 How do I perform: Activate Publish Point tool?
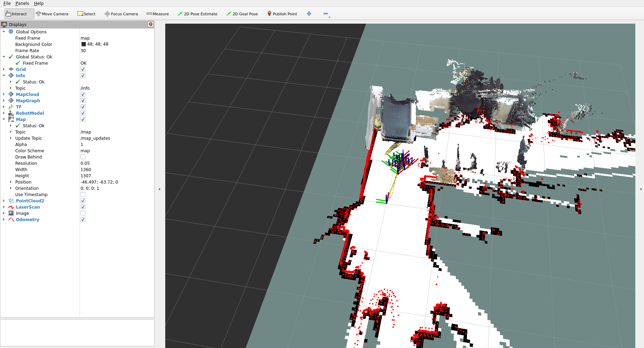click(282, 14)
